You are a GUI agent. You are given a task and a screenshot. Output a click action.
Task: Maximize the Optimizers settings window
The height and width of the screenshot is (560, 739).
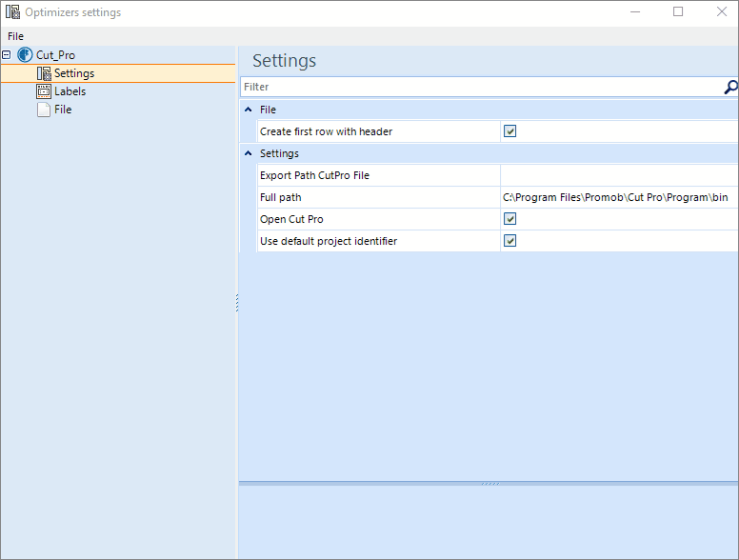point(678,11)
